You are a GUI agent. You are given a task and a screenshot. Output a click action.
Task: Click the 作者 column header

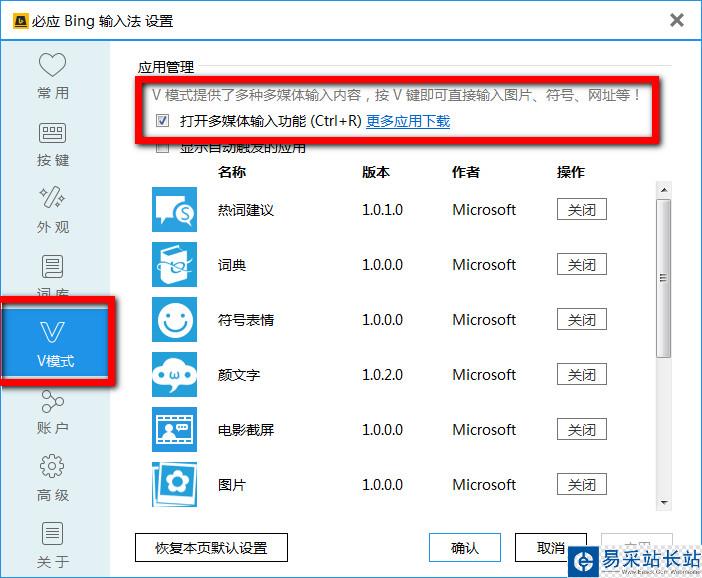(x=466, y=172)
